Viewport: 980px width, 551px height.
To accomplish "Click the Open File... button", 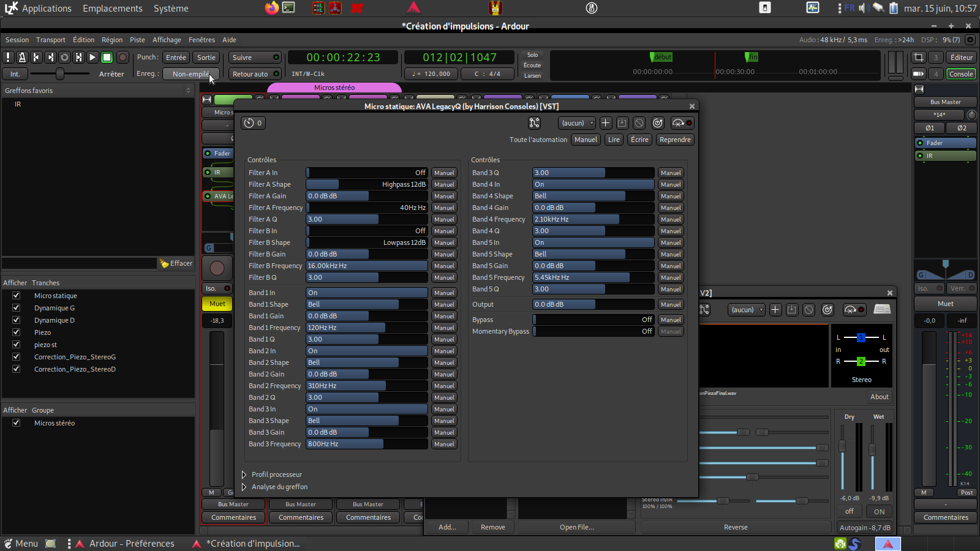I will 576,527.
